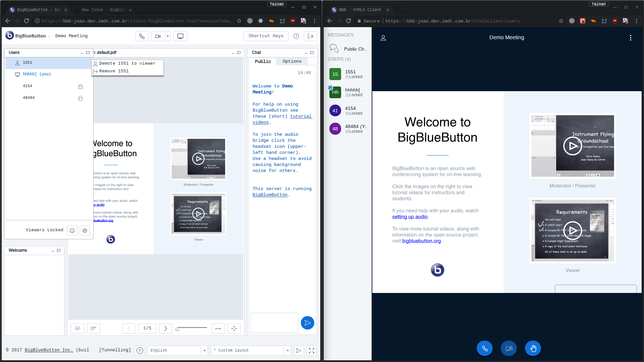Click the Shortcut Keys button
The width and height of the screenshot is (644, 362).
[266, 36]
